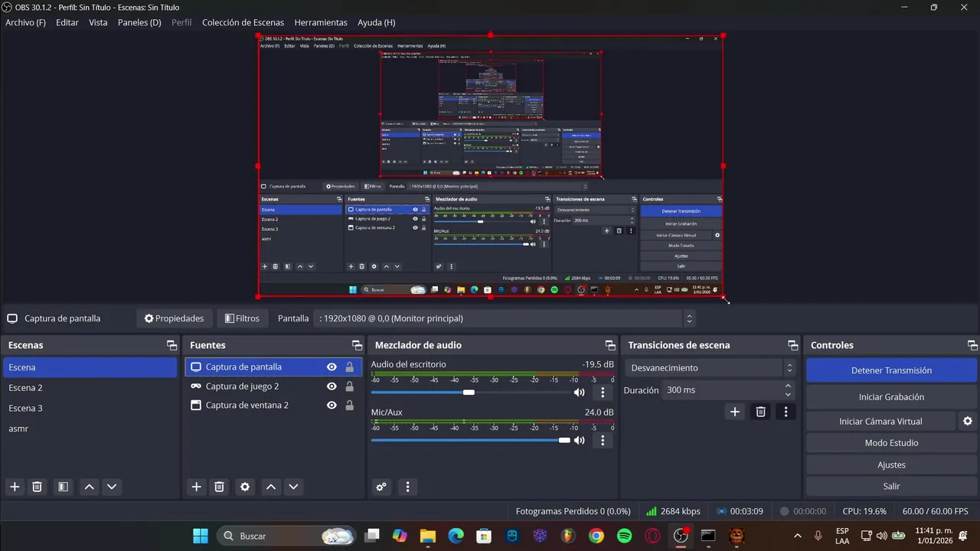This screenshot has height=551, width=980.
Task: Adjust the Duración 300 ms stepper
Action: click(789, 390)
